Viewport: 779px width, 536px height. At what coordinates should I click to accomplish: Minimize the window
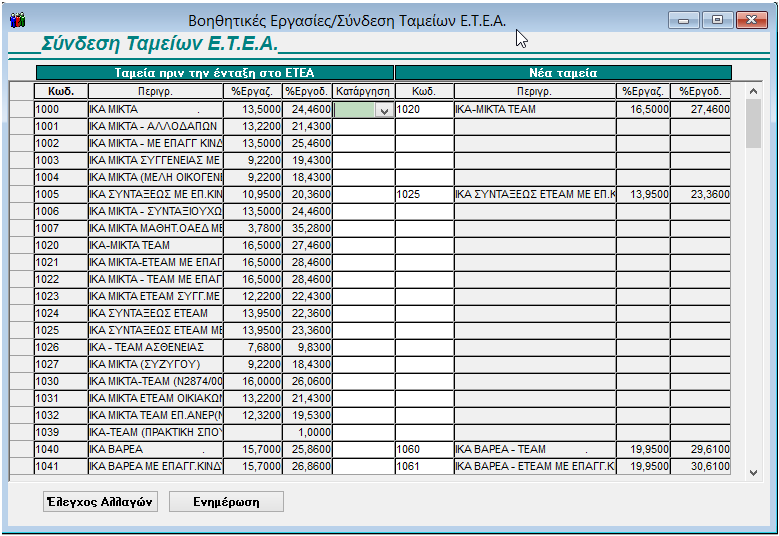click(x=684, y=20)
